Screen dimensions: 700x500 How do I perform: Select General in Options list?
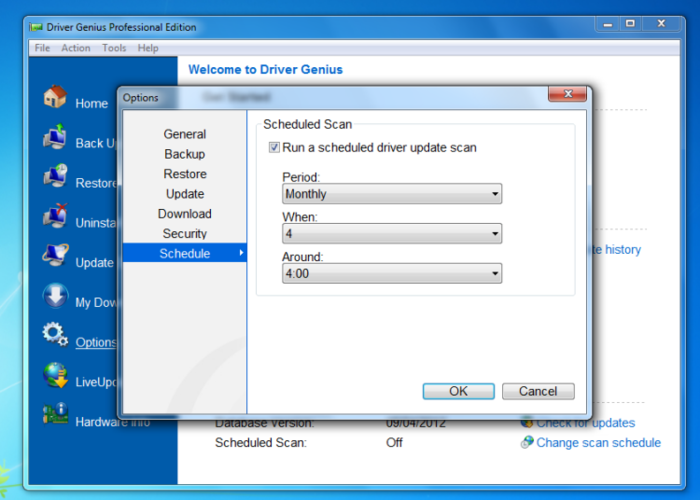(x=185, y=134)
